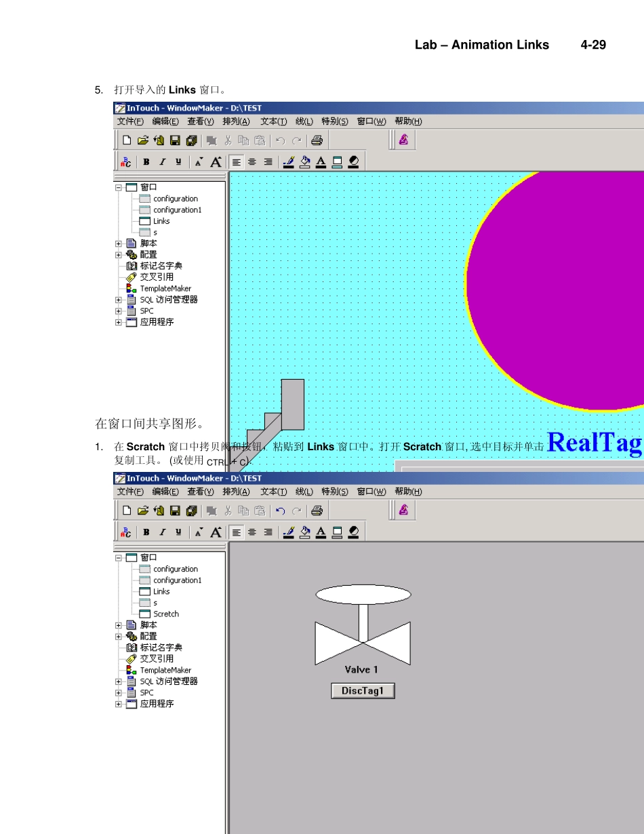Click Enlarge Font large-A icon in lower screenshot
Screen dimensions: 644x834
point(216,532)
